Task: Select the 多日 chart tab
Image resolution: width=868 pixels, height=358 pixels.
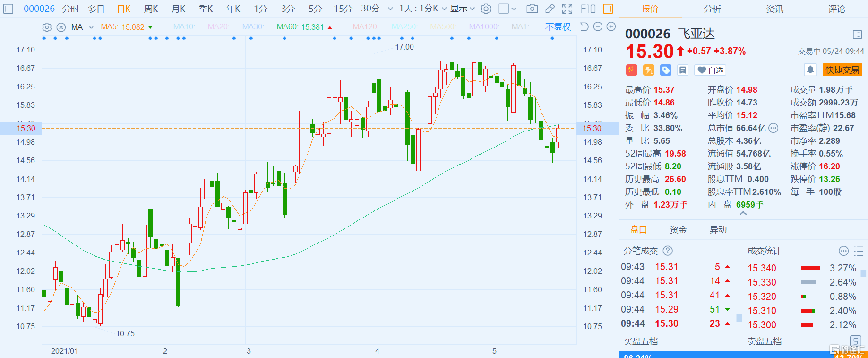Action: pyautogui.click(x=96, y=9)
